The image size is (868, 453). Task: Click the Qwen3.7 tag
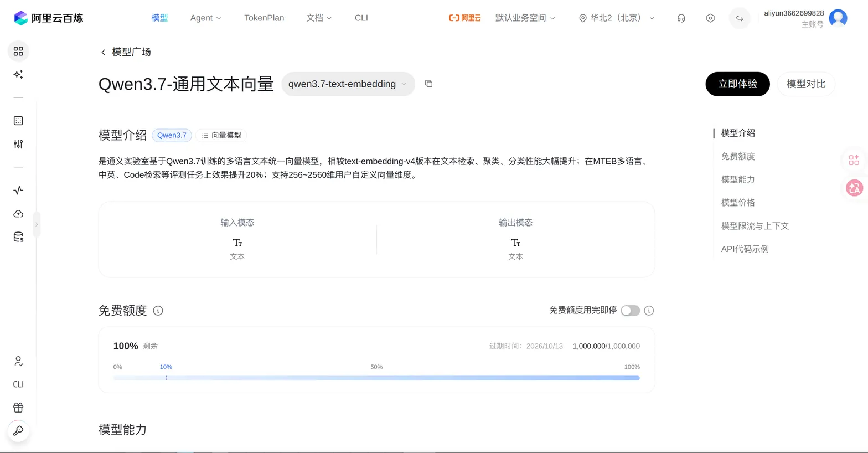[172, 136]
